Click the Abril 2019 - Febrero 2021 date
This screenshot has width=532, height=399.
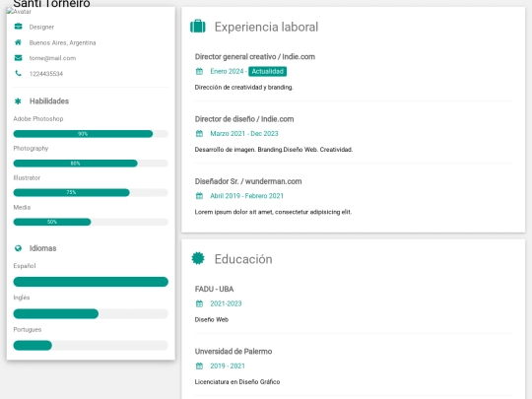tap(247, 196)
